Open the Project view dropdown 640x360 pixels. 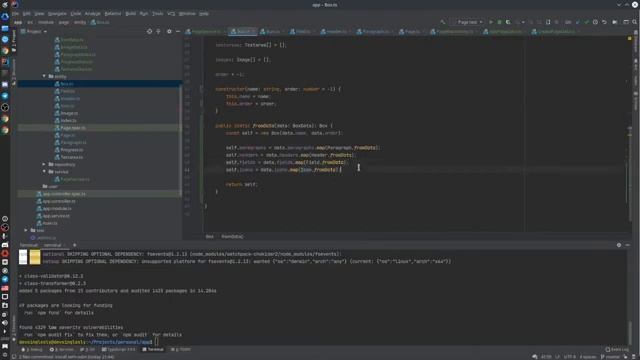tap(34, 31)
